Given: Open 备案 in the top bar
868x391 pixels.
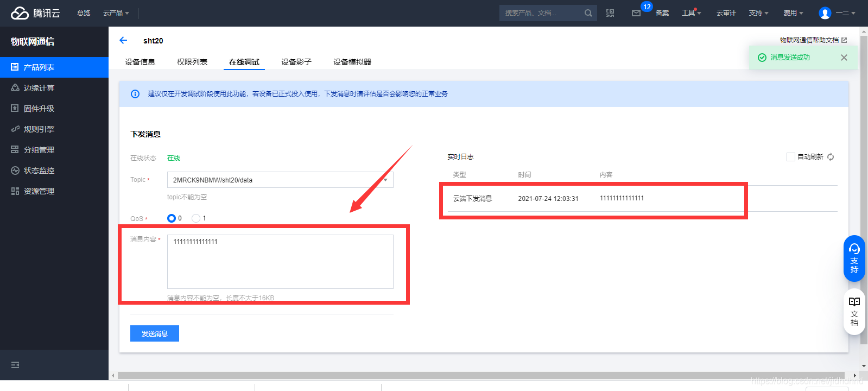Looking at the screenshot, I should 662,13.
